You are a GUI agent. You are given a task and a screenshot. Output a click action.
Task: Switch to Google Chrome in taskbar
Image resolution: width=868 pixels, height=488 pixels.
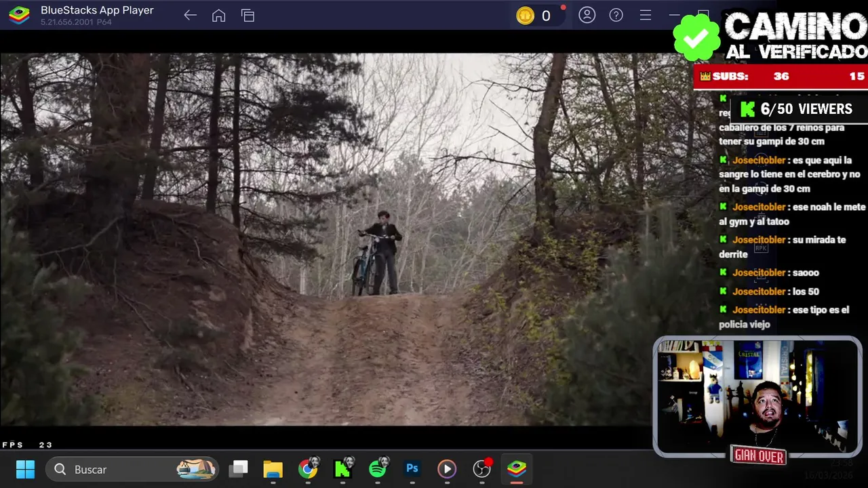tap(308, 469)
